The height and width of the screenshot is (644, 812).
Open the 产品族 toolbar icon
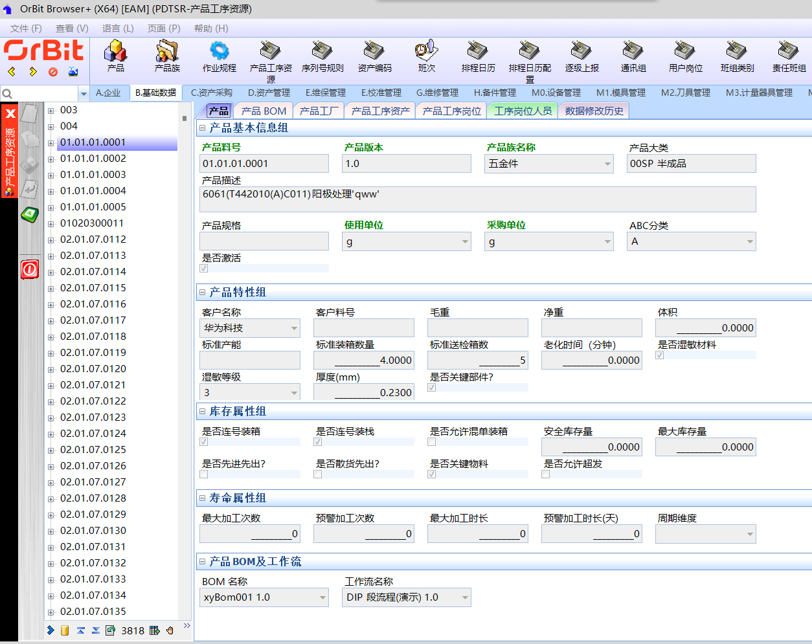point(167,52)
